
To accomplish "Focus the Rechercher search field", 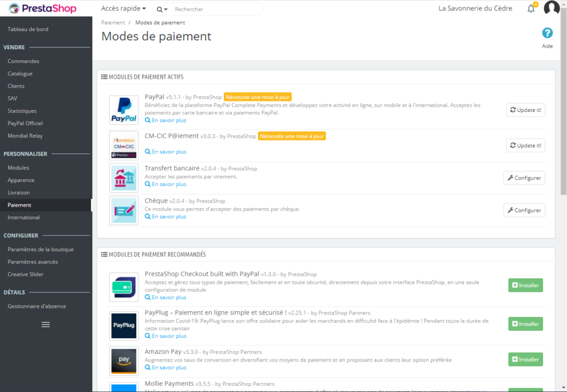I will point(217,9).
